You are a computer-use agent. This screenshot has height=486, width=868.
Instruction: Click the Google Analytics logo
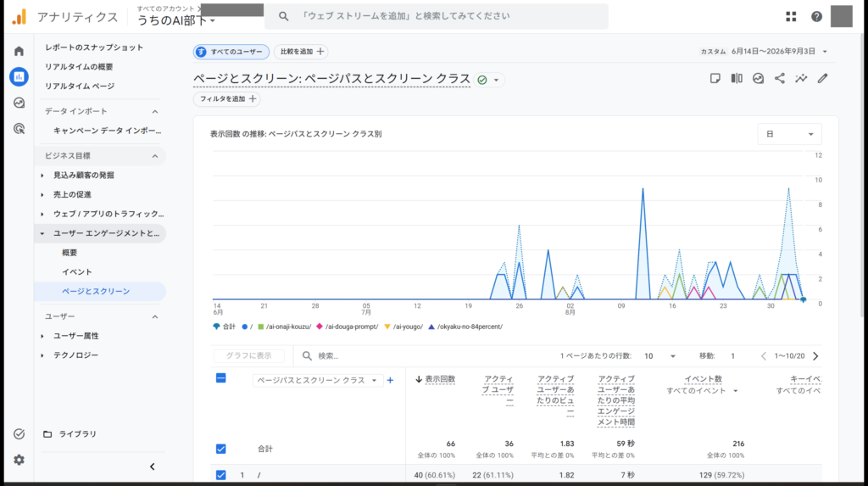(19, 17)
